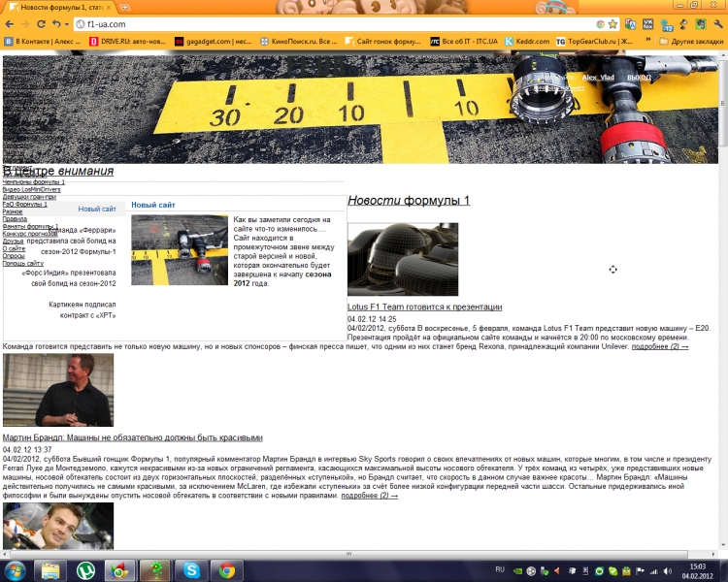This screenshot has height=582, width=728.
Task: Click the Martin Brundle photo thumbnail
Action: tap(58, 390)
